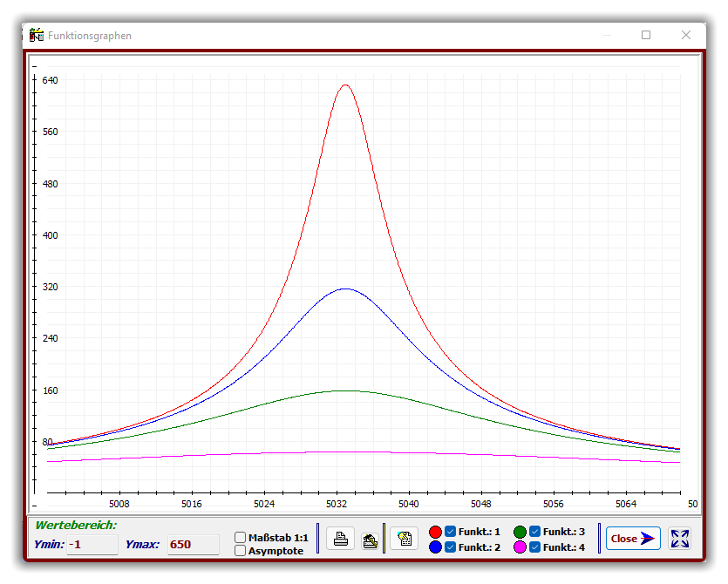The image size is (728, 584).
Task: Click the green Funkt. 3 color circle
Action: coord(520,532)
